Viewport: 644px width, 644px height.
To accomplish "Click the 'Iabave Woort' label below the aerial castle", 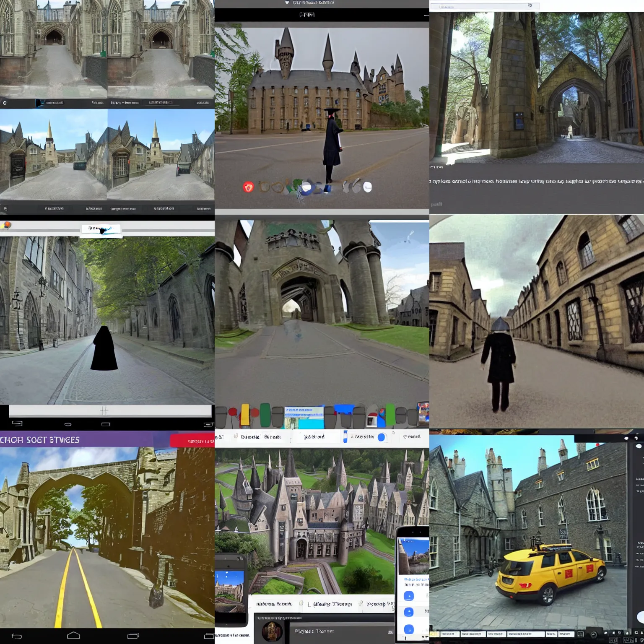I will pyautogui.click(x=274, y=604).
